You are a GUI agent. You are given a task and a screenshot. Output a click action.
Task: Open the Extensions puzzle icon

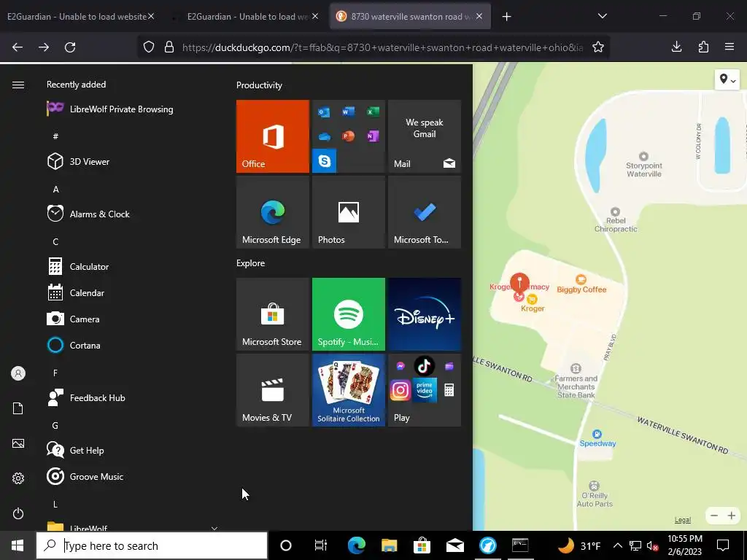(x=703, y=47)
